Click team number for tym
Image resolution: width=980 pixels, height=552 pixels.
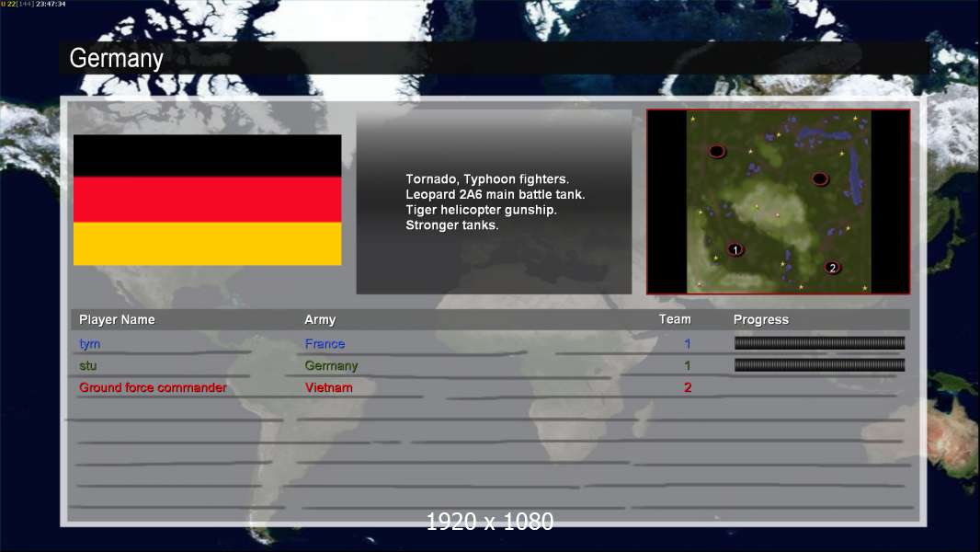tap(688, 344)
